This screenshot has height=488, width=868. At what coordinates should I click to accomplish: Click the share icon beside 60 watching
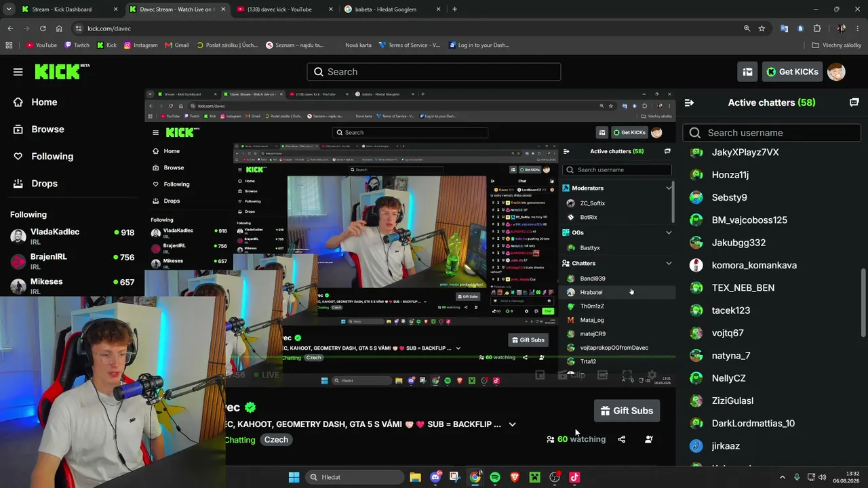[621, 439]
